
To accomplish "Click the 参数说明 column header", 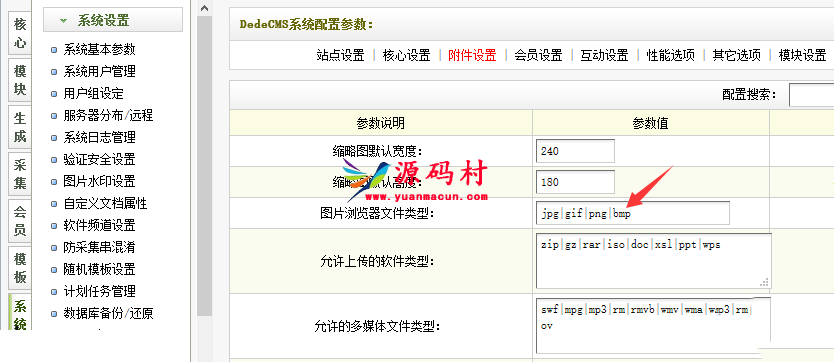I will tap(381, 123).
